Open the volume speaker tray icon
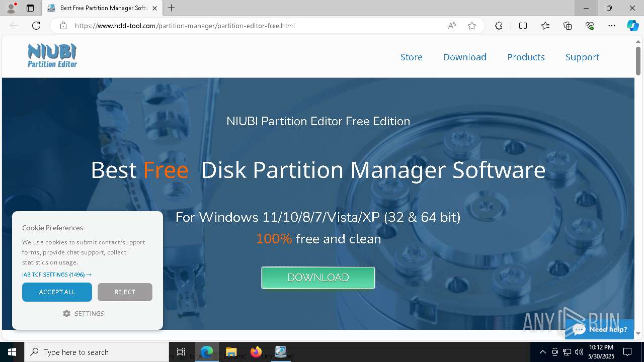This screenshot has width=644, height=362. tap(579, 352)
